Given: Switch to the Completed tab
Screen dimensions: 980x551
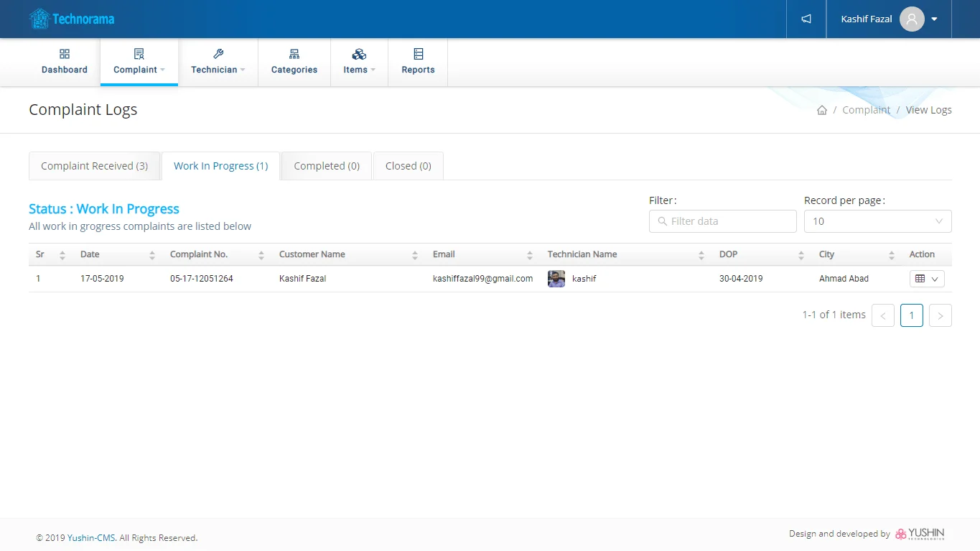Looking at the screenshot, I should pos(327,166).
